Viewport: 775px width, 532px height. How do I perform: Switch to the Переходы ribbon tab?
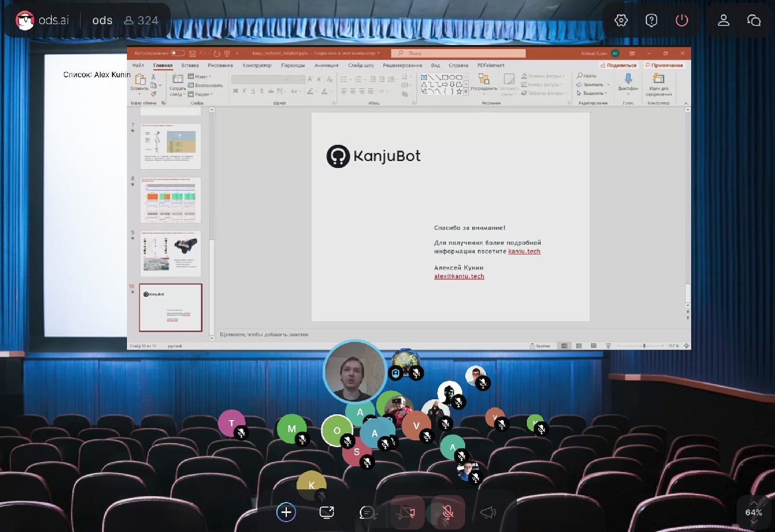tap(293, 65)
